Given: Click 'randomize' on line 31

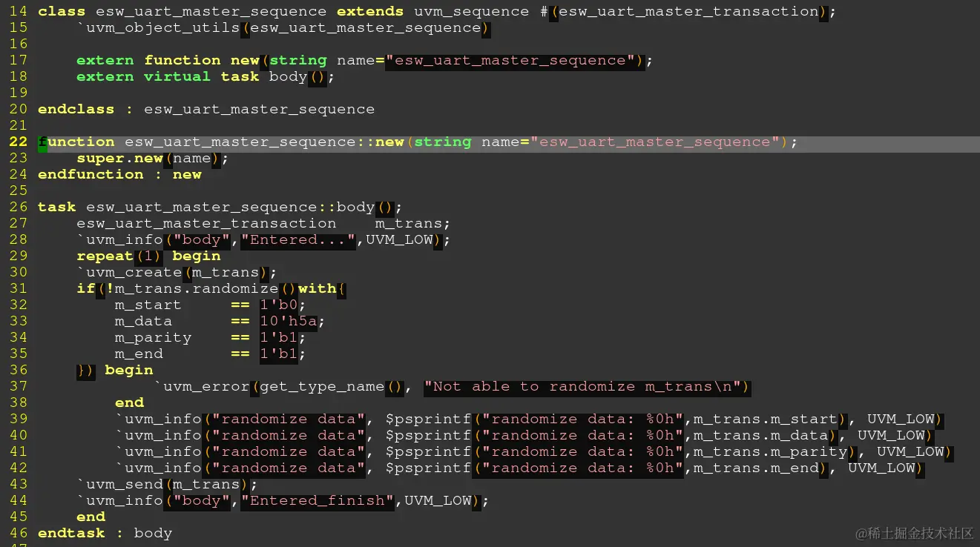Looking at the screenshot, I should [235, 289].
